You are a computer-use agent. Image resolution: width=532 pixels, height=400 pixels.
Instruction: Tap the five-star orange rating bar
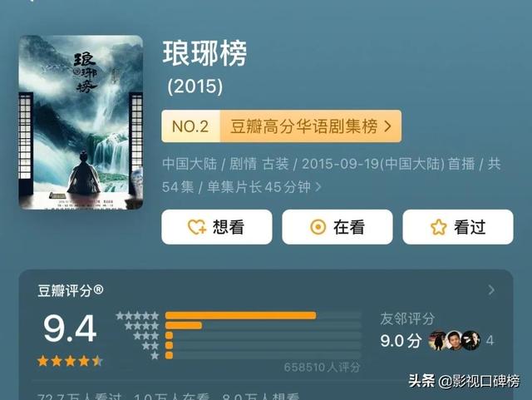[240, 316]
